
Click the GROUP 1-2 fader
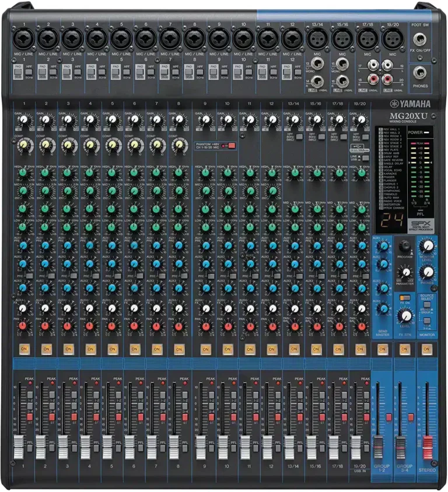377,447
